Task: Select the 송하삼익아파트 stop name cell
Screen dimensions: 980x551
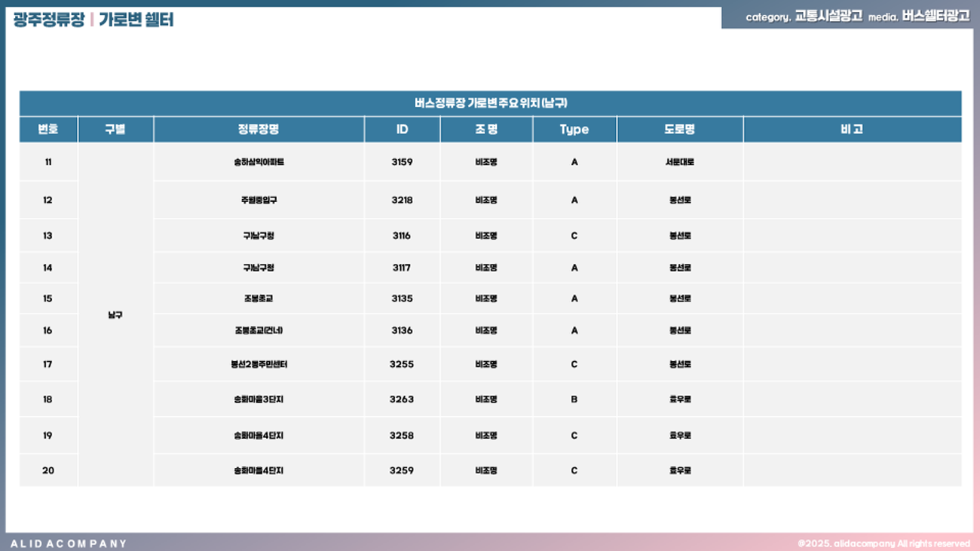Action: tap(259, 162)
